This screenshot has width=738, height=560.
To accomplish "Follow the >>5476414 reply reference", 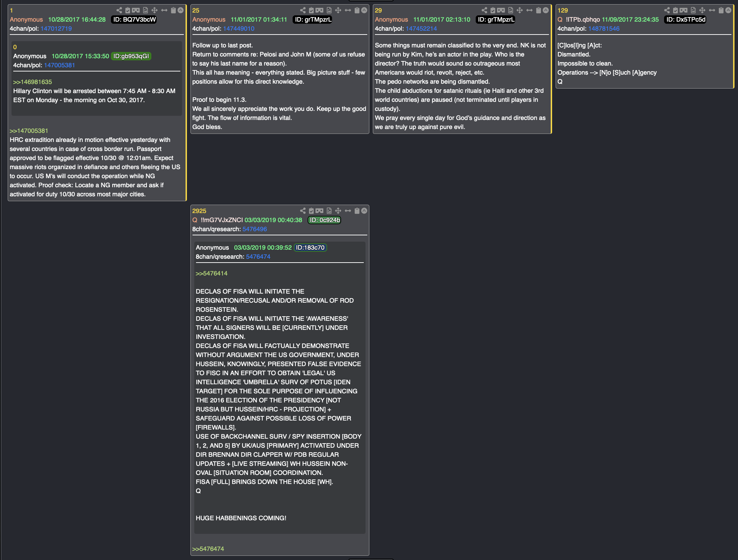I will (212, 273).
